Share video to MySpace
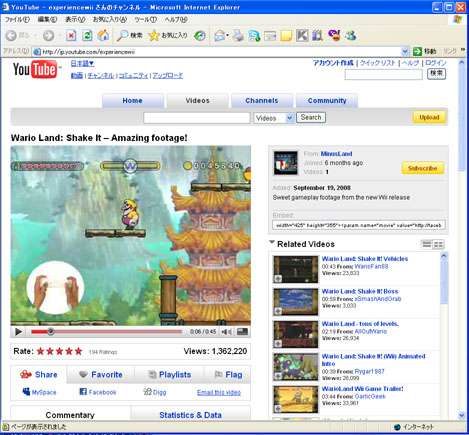 point(39,392)
